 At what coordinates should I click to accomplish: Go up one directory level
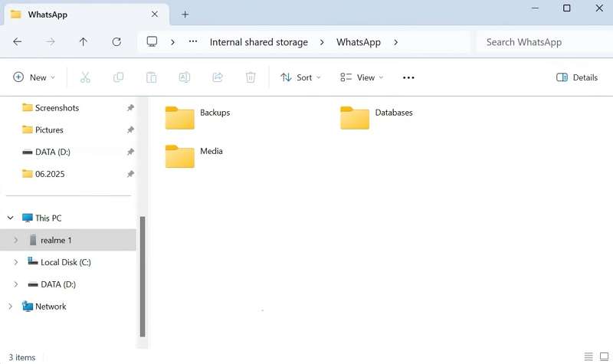tap(84, 42)
